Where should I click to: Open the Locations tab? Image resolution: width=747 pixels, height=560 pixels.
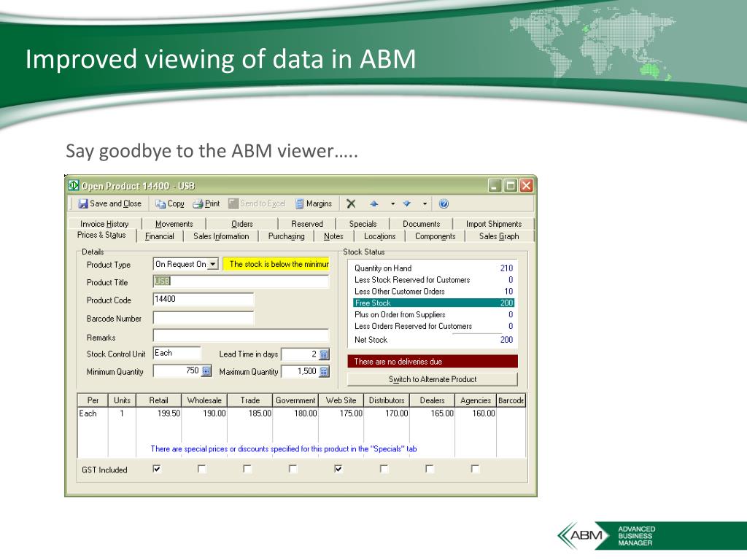[x=379, y=236]
